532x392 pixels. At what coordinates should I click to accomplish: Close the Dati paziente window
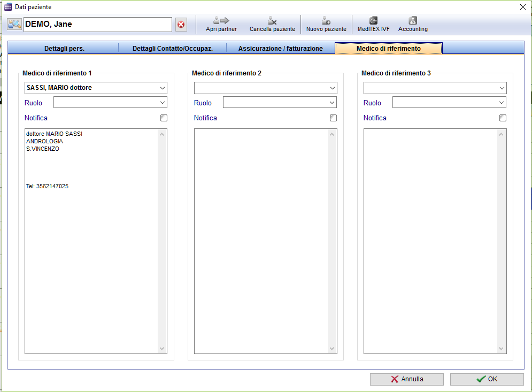point(523,7)
